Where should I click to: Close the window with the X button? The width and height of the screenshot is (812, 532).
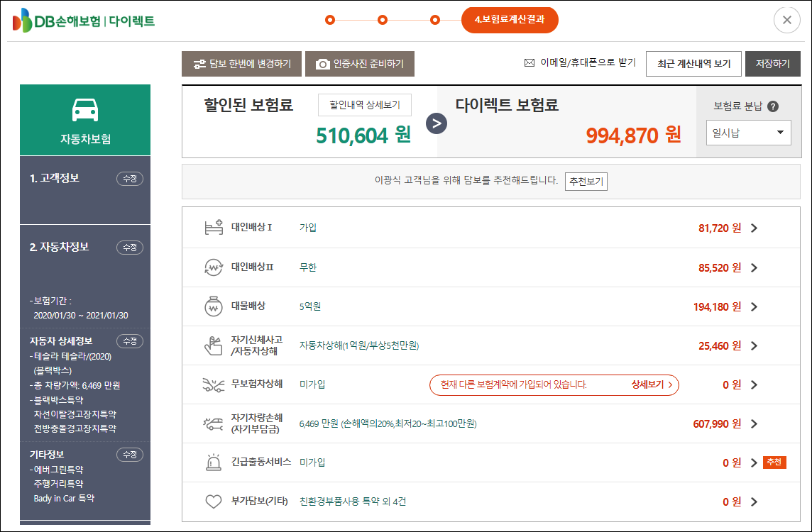coord(786,20)
